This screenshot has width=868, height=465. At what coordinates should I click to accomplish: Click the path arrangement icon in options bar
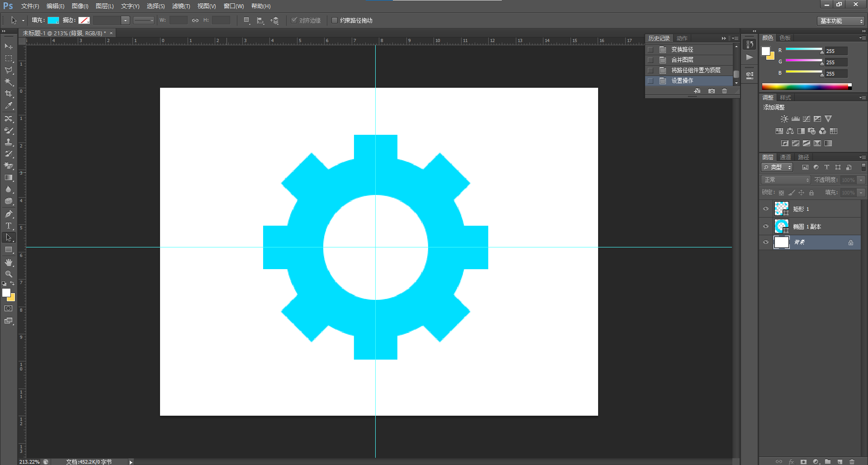(274, 20)
